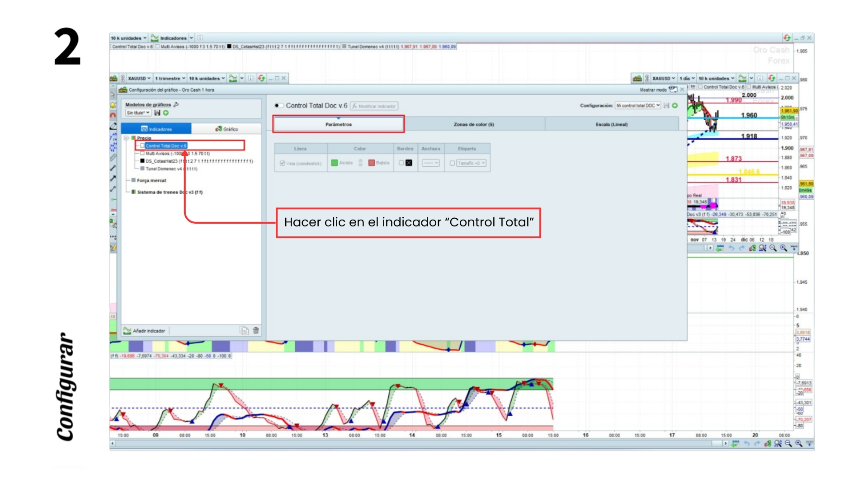
Task: Open Anchura line width dropdown
Action: pyautogui.click(x=430, y=163)
